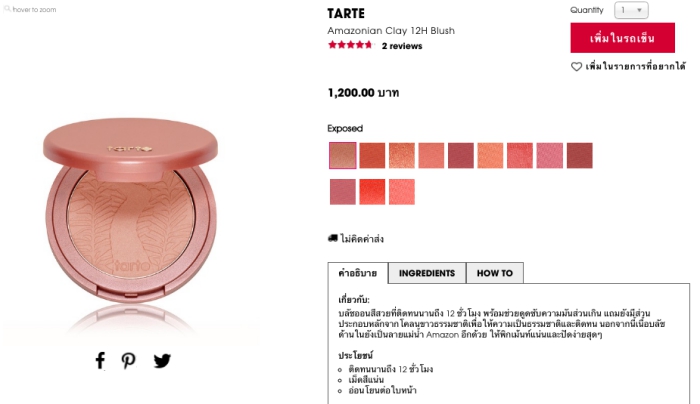This screenshot has height=404, width=700.
Task: Select the first selected Exposed shade swatch
Action: (x=343, y=155)
